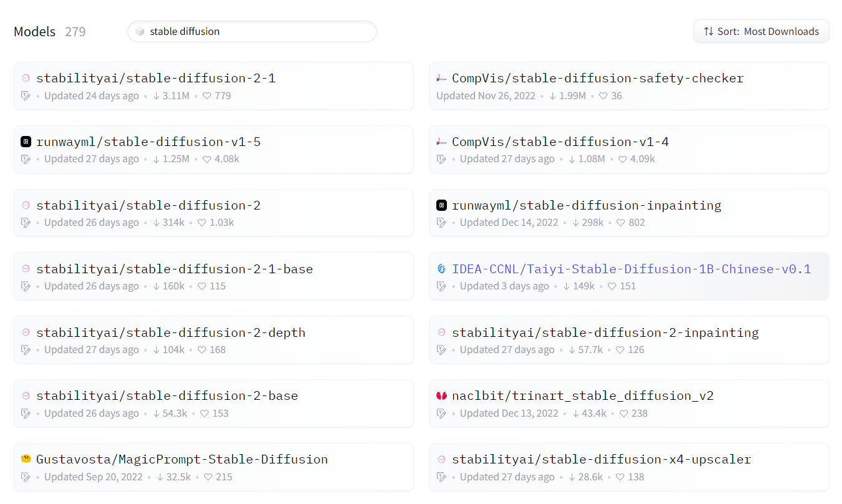Click the naclbit pink avatar icon
This screenshot has height=504, width=842.
coord(441,395)
